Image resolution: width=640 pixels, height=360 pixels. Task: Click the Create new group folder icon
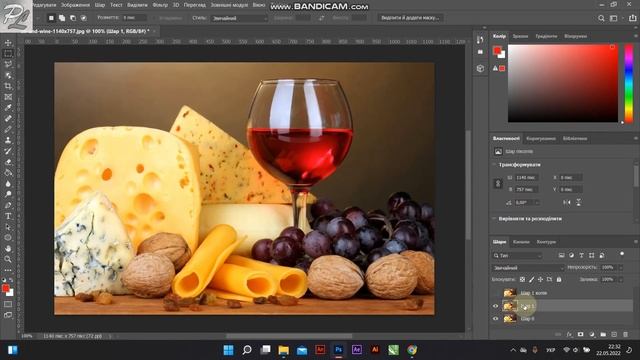point(603,334)
